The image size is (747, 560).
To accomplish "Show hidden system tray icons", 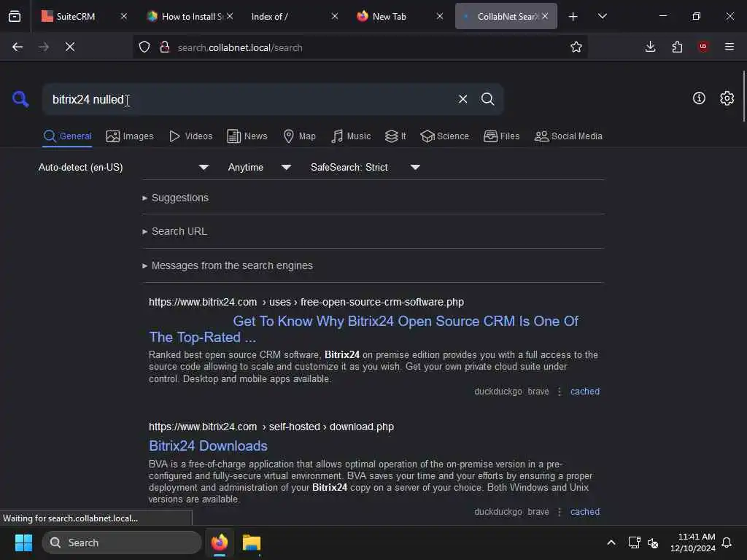I will 611,542.
